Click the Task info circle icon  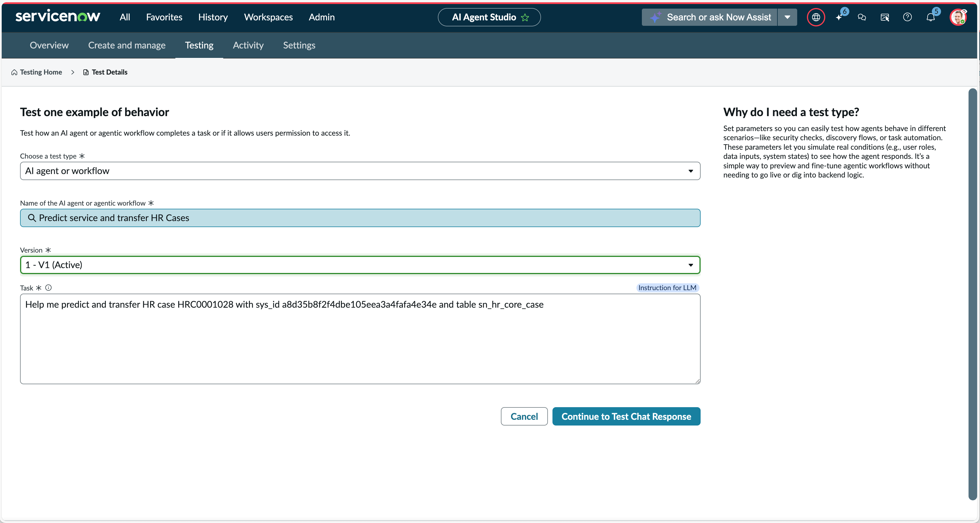[48, 288]
